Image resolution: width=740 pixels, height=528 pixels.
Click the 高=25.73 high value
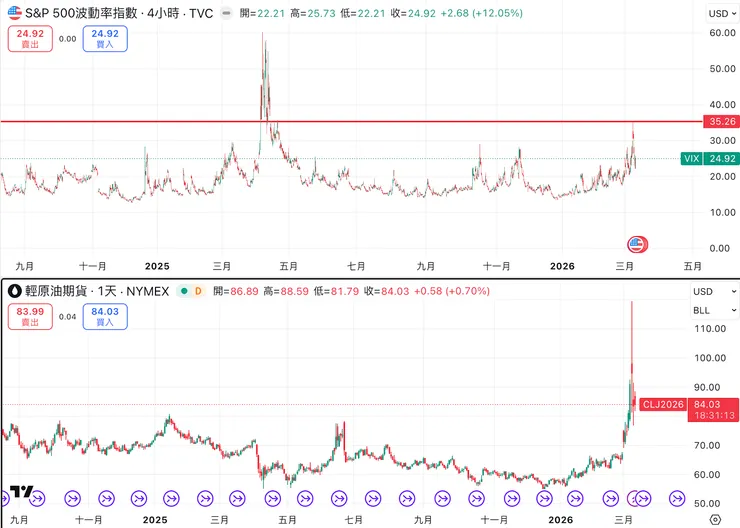point(313,13)
